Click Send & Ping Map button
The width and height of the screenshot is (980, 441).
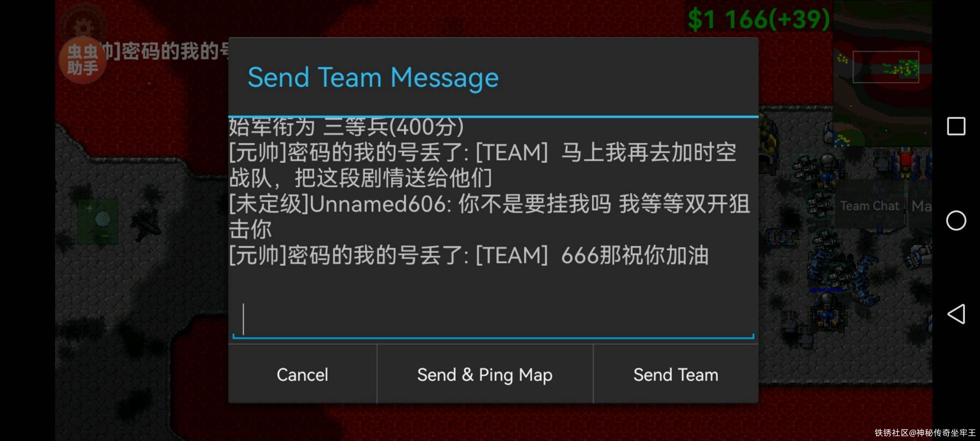point(485,374)
